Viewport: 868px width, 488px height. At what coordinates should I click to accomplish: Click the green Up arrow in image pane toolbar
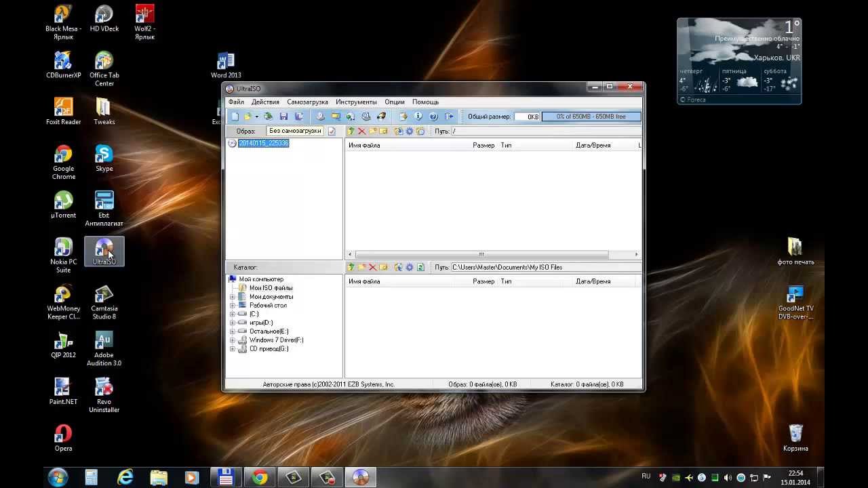pyautogui.click(x=351, y=131)
